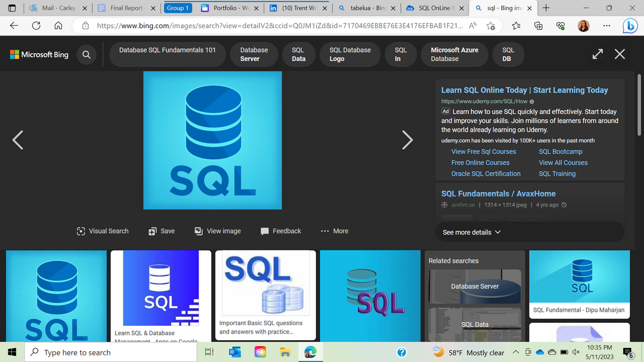Show the next image arrow
Screen dimensions: 644x362
407,140
